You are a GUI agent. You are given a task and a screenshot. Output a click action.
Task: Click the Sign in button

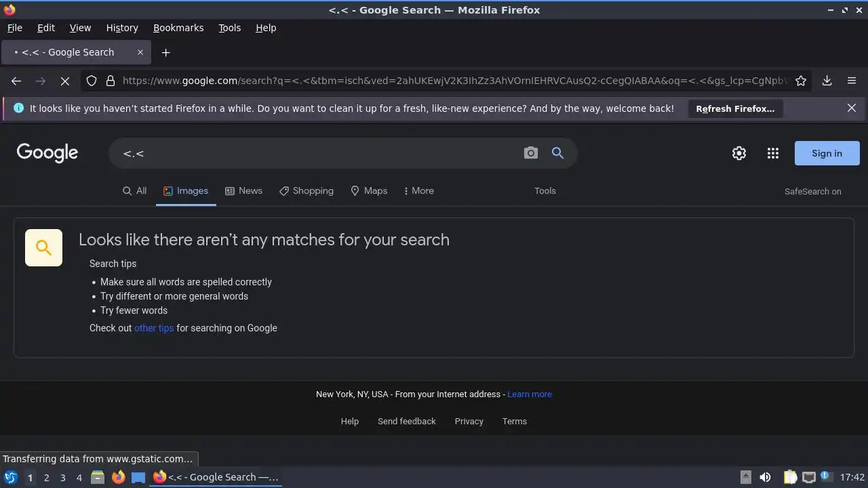(827, 153)
